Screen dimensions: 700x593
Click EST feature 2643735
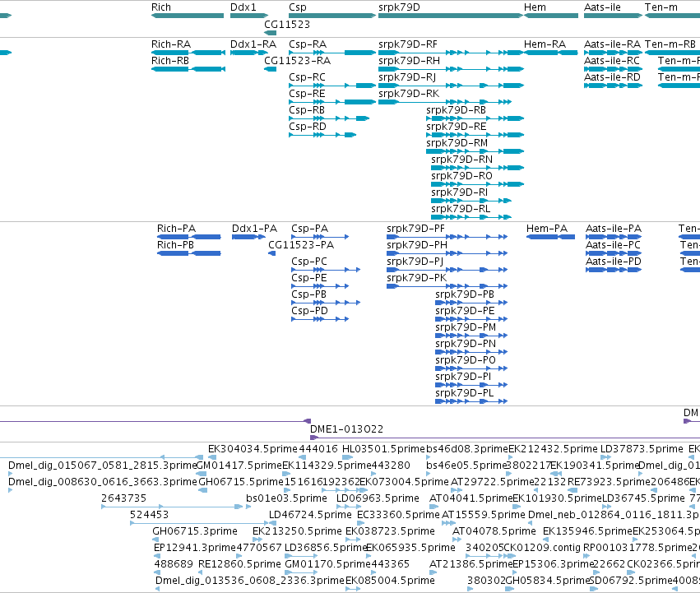click(172, 507)
